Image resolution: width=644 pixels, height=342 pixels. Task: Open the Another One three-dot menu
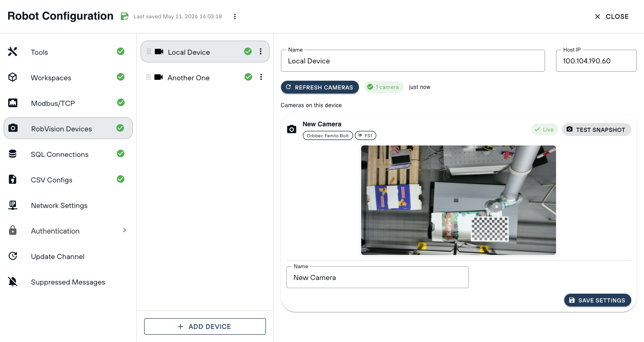261,77
